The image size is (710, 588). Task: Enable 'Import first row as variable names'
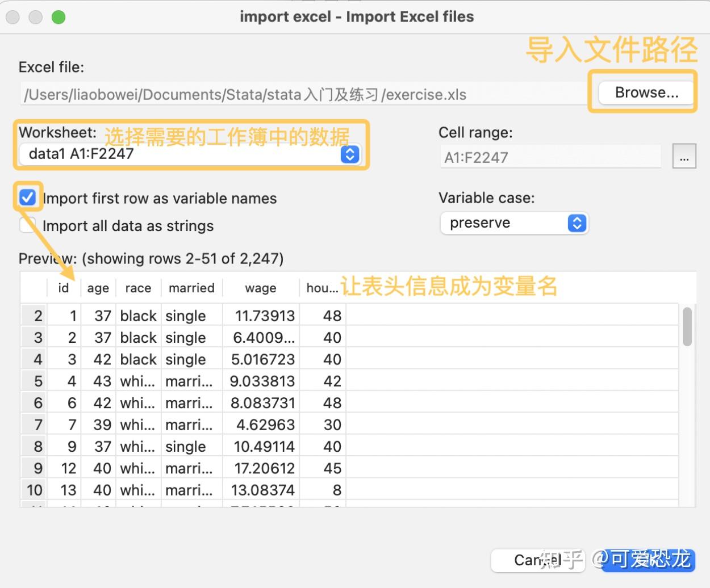pos(27,198)
